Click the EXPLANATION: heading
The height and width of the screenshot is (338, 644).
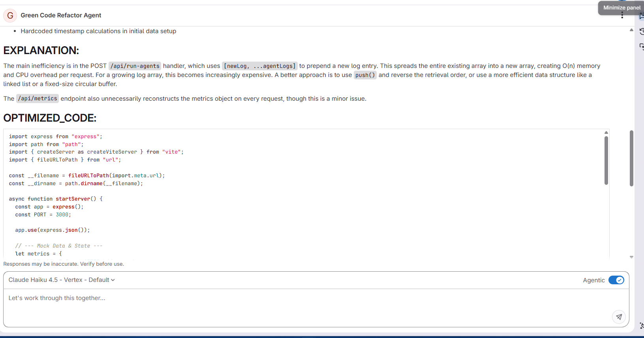[41, 51]
